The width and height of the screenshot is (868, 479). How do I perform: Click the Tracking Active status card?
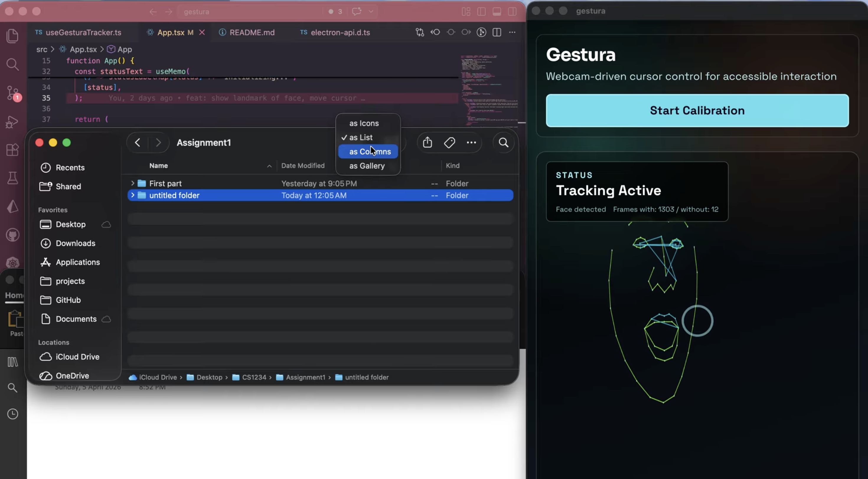click(x=637, y=191)
